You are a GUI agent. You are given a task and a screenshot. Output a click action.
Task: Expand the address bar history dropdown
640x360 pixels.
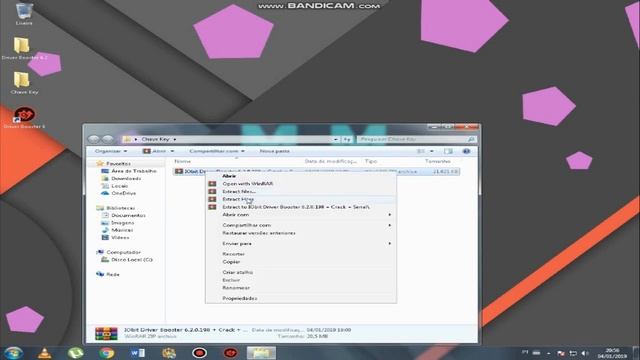(336, 139)
